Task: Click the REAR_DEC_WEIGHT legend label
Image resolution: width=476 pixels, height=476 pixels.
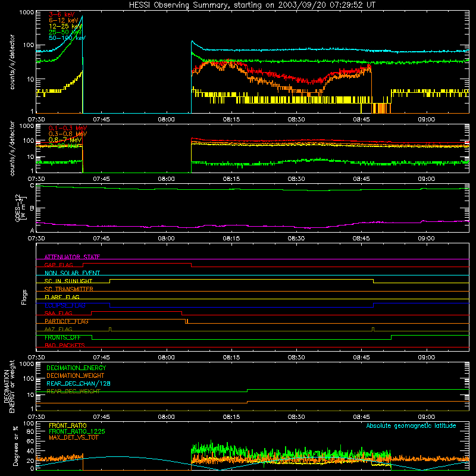Action: [73, 392]
